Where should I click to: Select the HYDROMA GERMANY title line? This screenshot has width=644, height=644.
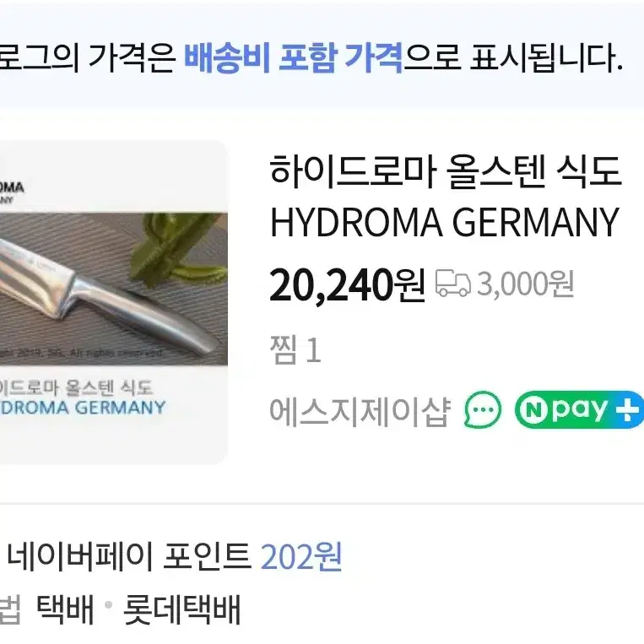click(x=445, y=222)
